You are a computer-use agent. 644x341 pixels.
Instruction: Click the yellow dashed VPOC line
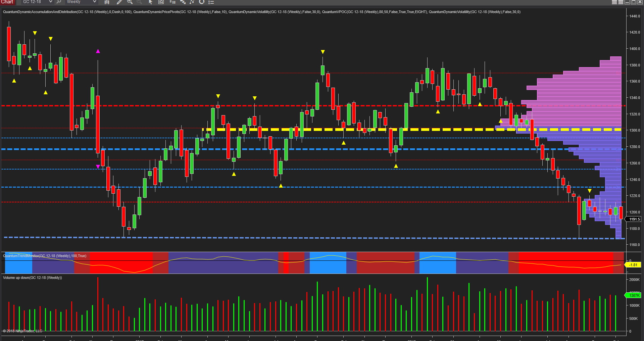click(x=412, y=130)
